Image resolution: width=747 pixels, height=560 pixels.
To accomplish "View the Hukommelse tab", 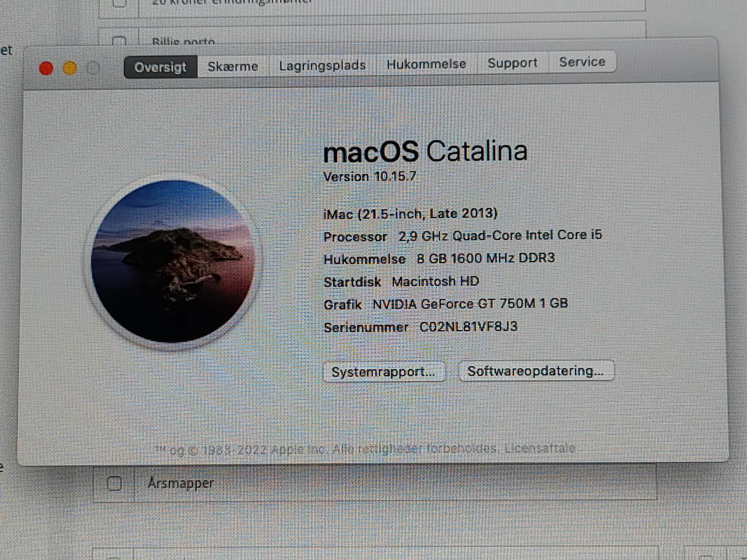I will pos(427,64).
